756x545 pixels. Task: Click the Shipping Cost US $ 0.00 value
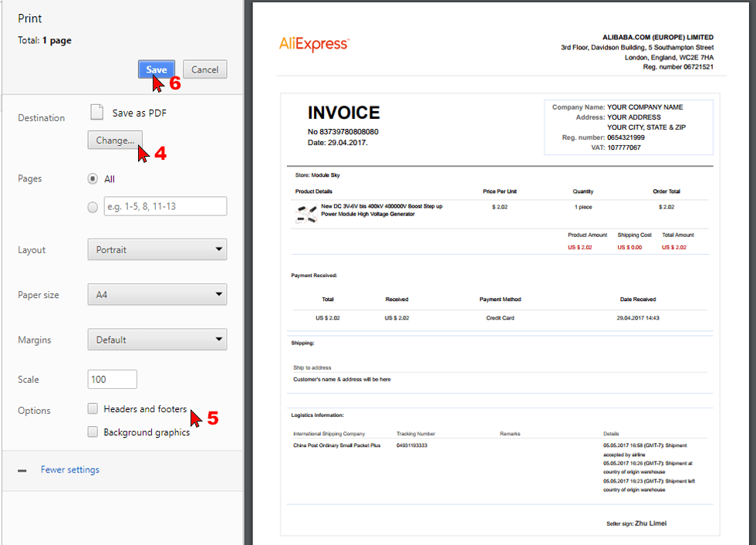point(629,248)
